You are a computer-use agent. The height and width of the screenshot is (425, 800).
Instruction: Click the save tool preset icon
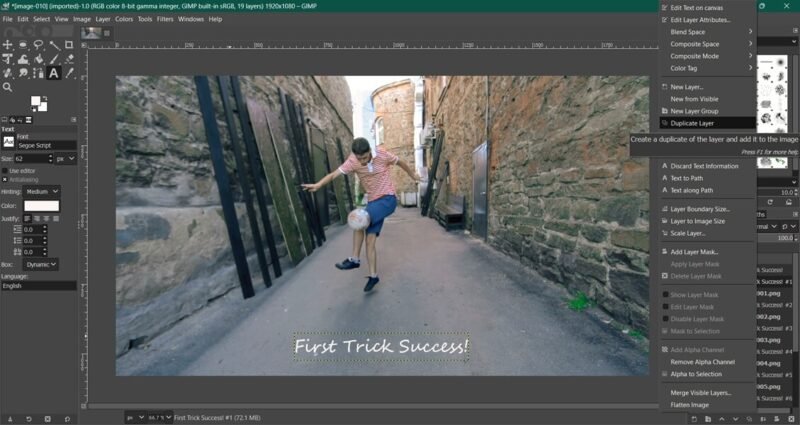[10, 419]
